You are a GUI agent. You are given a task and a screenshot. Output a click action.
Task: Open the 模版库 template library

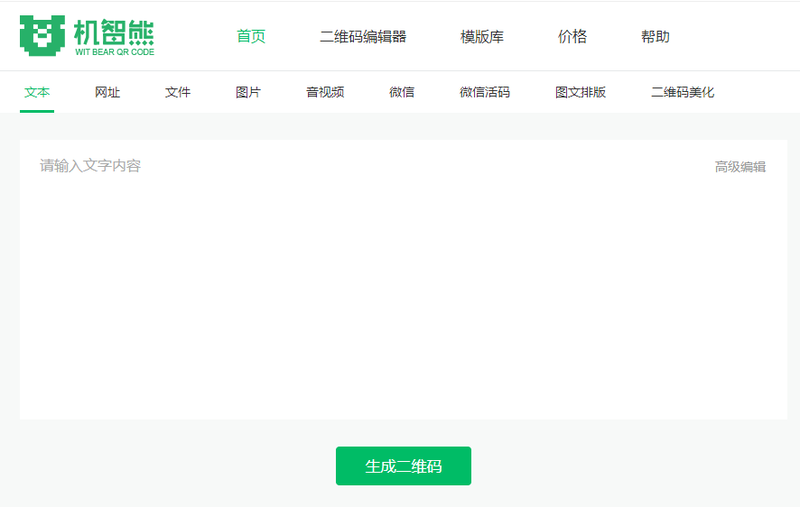[x=482, y=37]
